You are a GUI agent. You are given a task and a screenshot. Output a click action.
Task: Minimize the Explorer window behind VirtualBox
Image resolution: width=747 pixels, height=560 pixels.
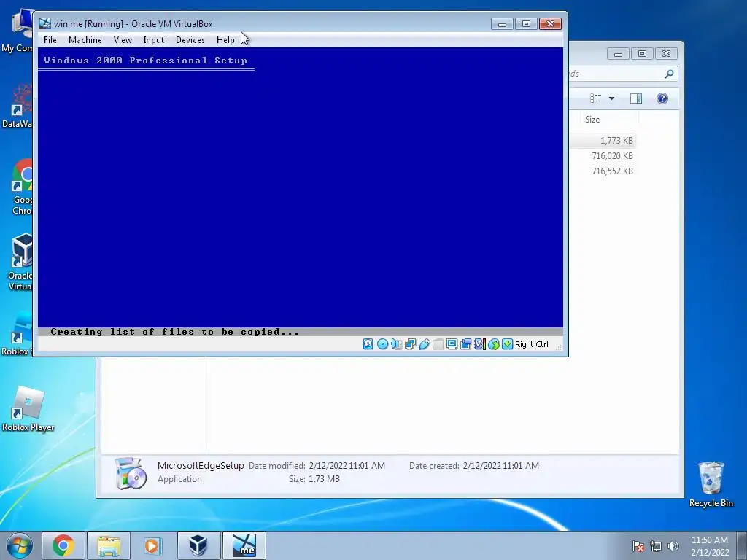(618, 54)
